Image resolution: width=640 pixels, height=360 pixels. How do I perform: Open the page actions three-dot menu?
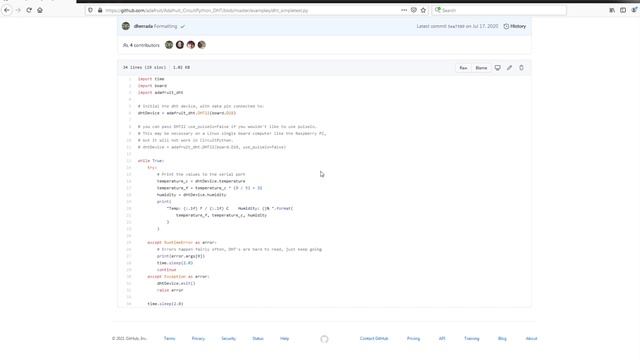[x=404, y=10]
